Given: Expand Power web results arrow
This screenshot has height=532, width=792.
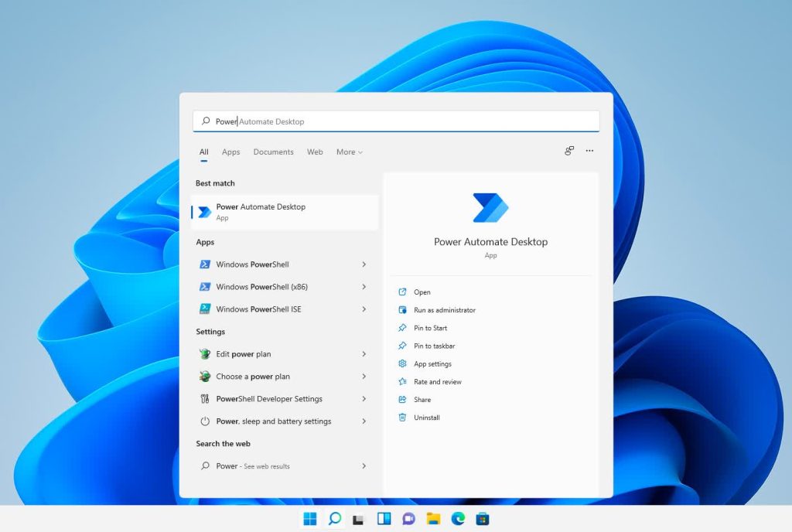Looking at the screenshot, I should click(x=364, y=466).
